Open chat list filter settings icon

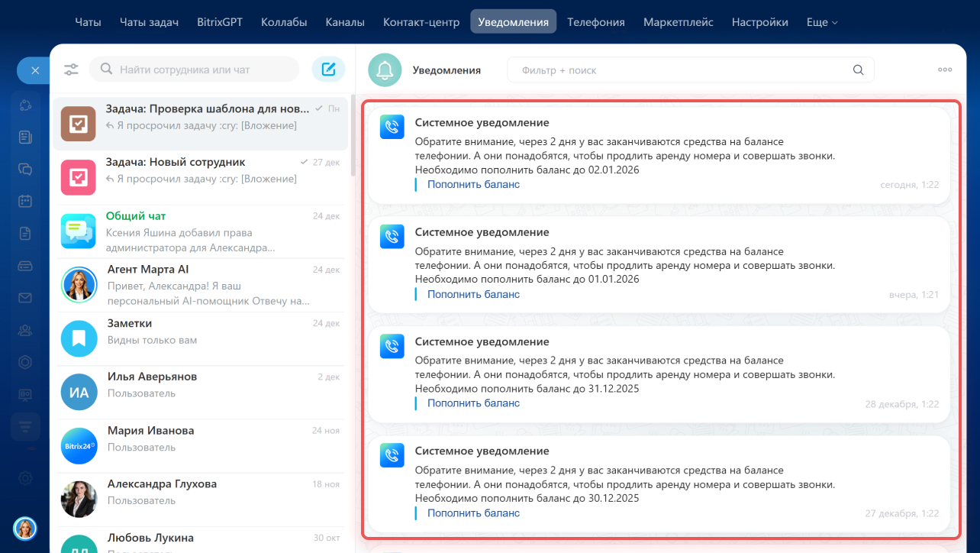click(71, 70)
